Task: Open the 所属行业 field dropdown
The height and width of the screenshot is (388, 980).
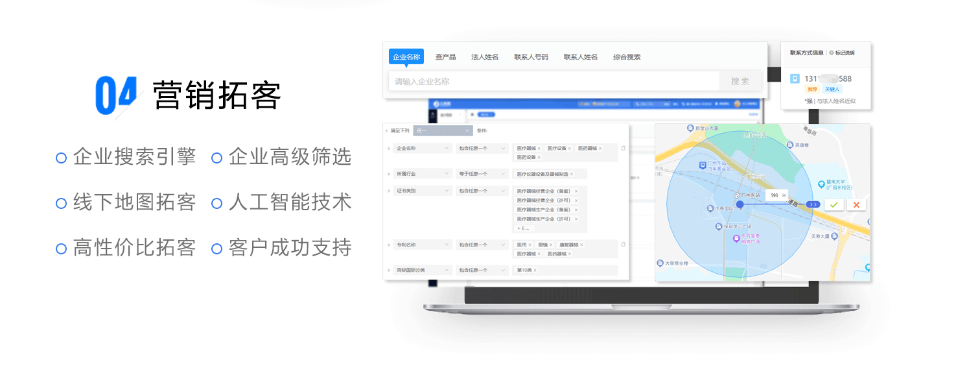Action: pos(423,174)
